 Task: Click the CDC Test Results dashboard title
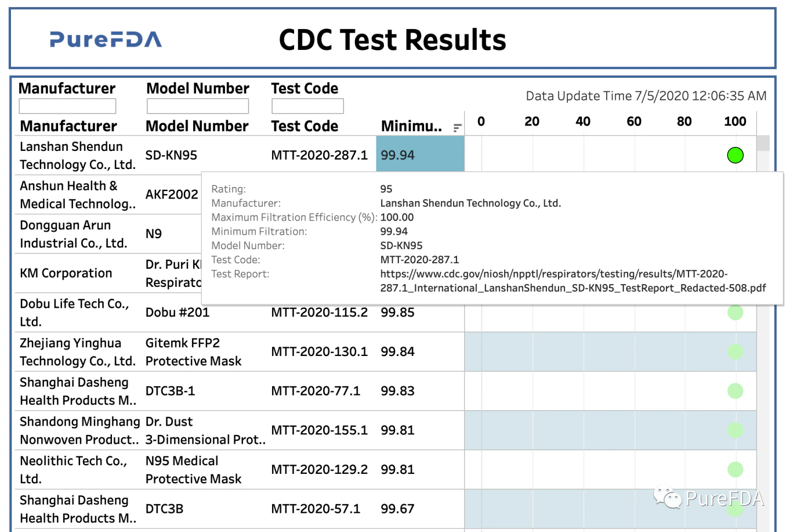click(x=393, y=40)
